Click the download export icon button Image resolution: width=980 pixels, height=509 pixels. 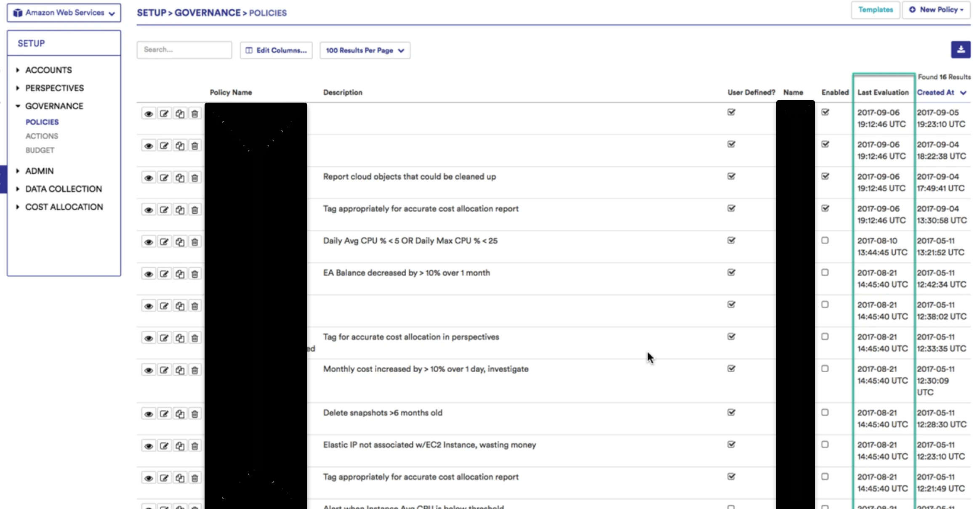(960, 50)
